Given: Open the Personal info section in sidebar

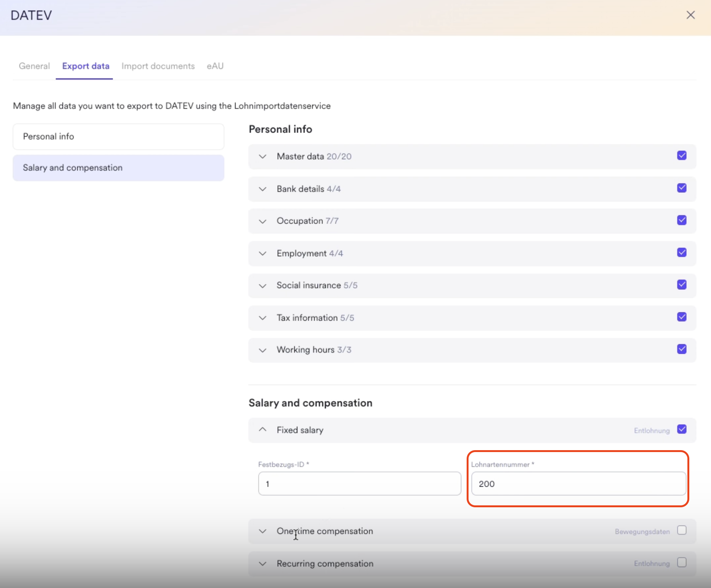Looking at the screenshot, I should [118, 136].
